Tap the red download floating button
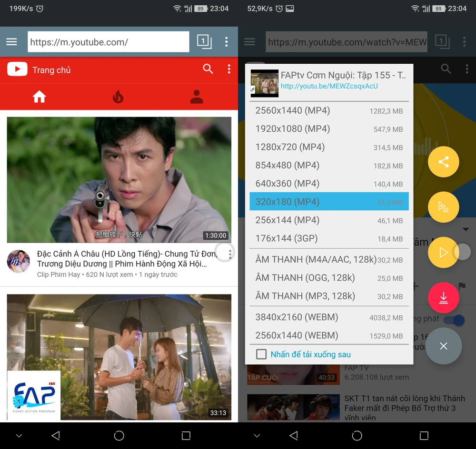The height and width of the screenshot is (449, 476). click(443, 298)
